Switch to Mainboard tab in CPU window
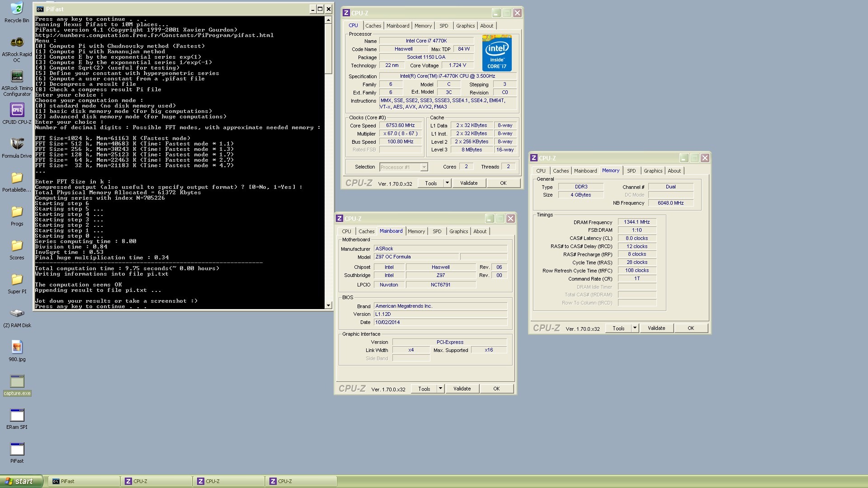The height and width of the screenshot is (488, 868). (x=398, y=26)
